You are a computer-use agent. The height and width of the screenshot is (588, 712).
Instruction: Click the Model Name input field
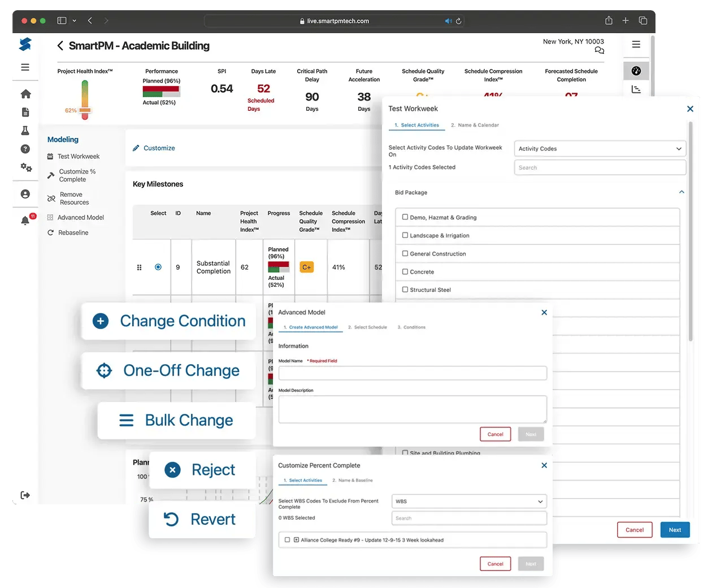coord(413,373)
